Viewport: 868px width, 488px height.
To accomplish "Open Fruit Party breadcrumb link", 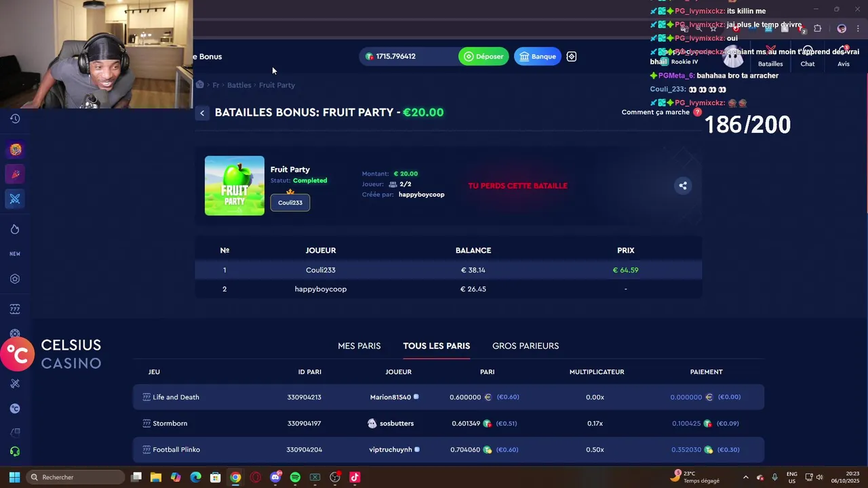I will tap(277, 85).
